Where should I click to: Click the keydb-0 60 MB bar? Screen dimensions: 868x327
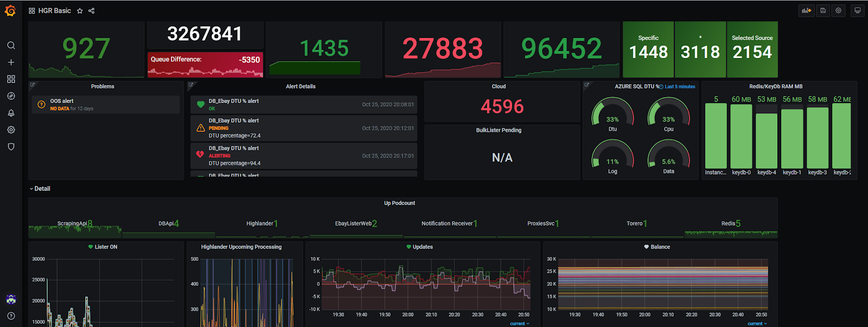pyautogui.click(x=741, y=136)
